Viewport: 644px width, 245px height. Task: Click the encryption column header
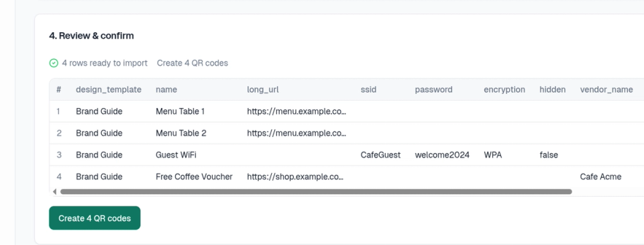(504, 90)
